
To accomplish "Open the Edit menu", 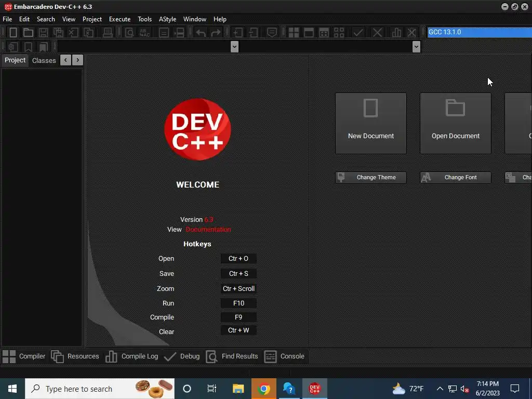I will (24, 19).
